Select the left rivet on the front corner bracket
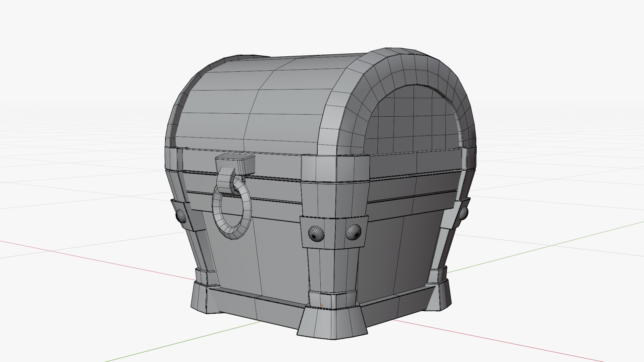Viewport: 644px width, 362px height. click(x=316, y=234)
